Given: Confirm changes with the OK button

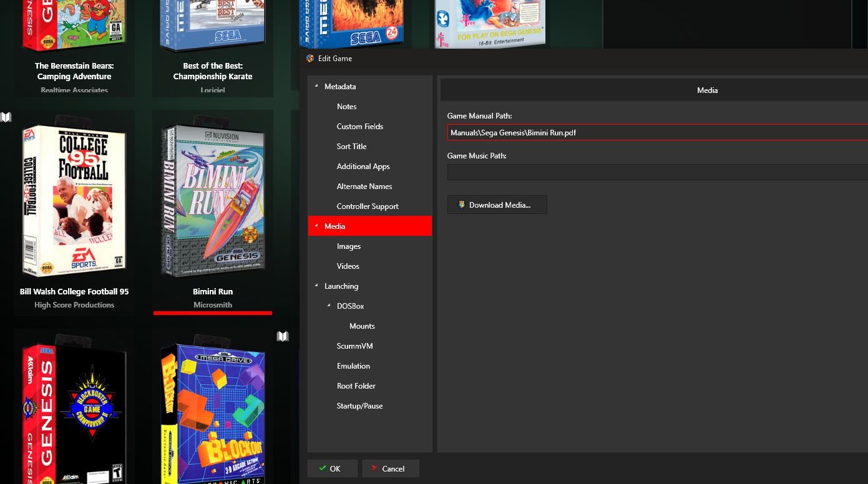Looking at the screenshot, I should 332,468.
